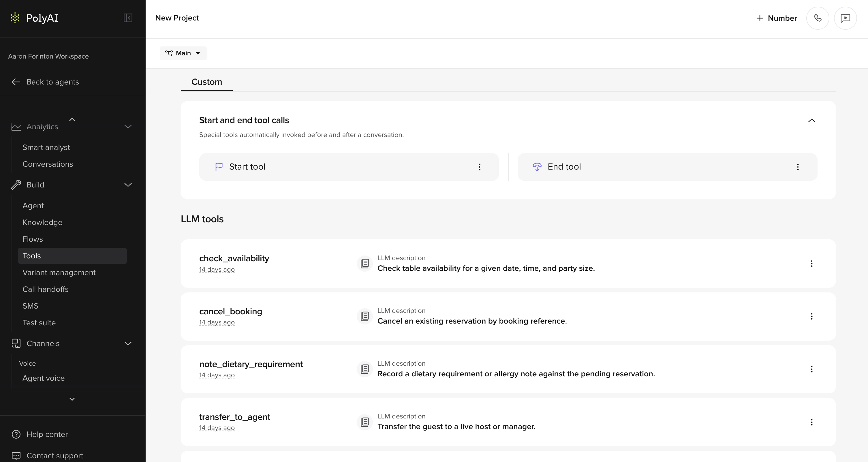Collapse the Build section in sidebar

(x=127, y=185)
